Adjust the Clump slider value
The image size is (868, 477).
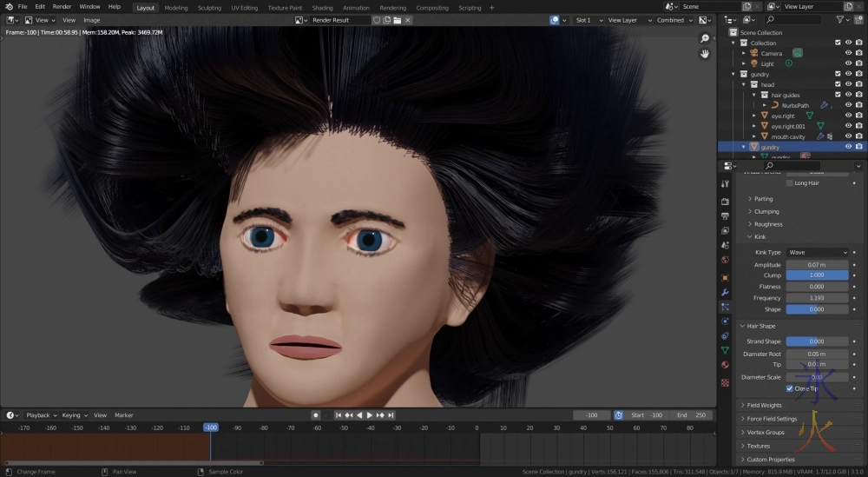[x=817, y=275]
